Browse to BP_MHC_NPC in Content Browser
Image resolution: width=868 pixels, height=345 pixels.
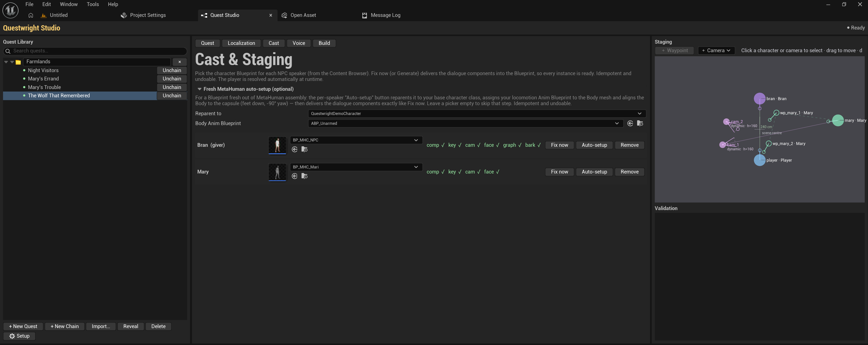[x=304, y=149]
